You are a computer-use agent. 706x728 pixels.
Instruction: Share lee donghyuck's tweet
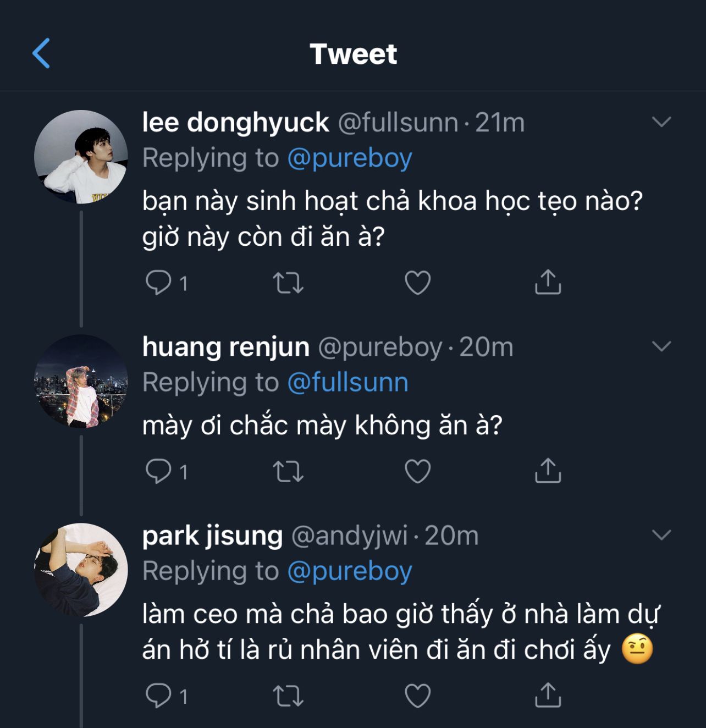(x=548, y=282)
